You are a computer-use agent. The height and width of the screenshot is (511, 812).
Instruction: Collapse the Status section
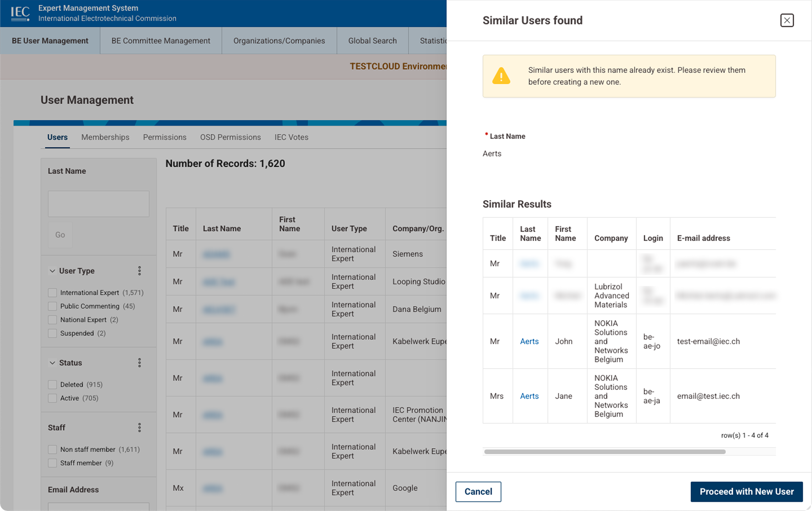pos(53,363)
